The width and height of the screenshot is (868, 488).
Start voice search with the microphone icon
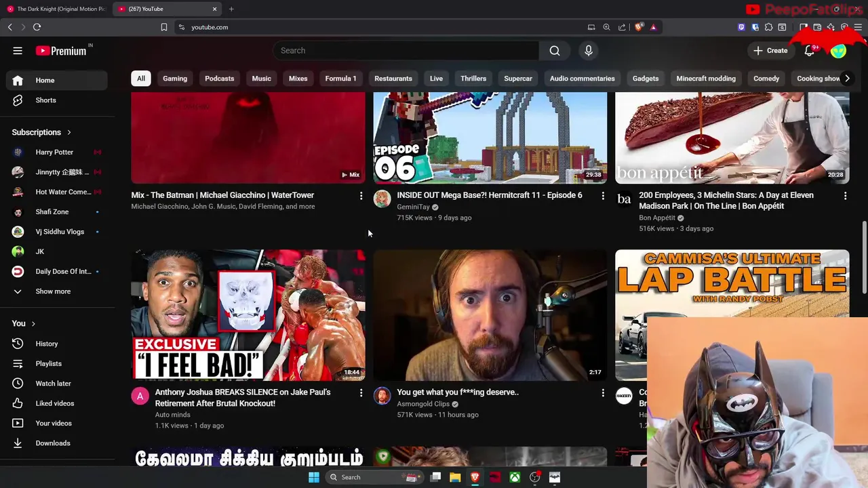pyautogui.click(x=589, y=51)
